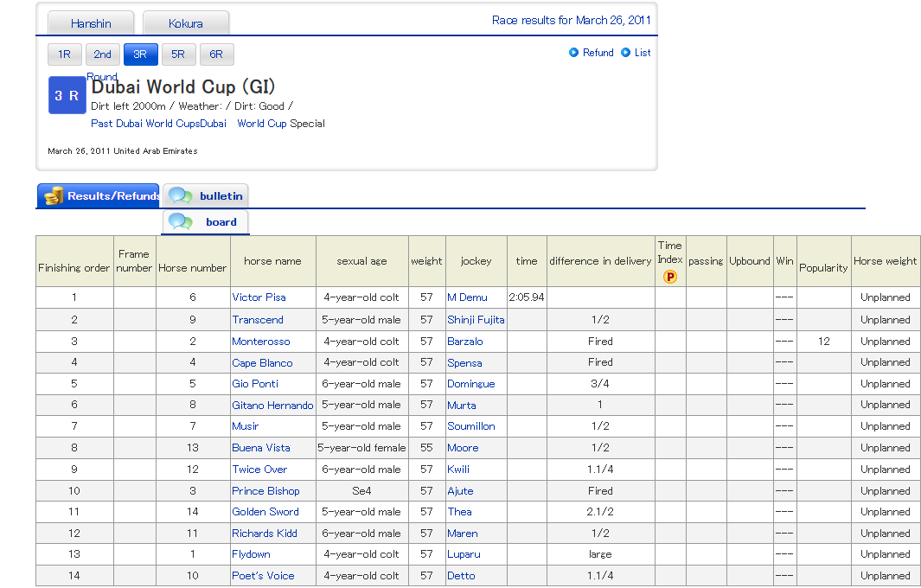Click the 'large' margin cell
Screen dimensions: 921x588
pos(600,554)
